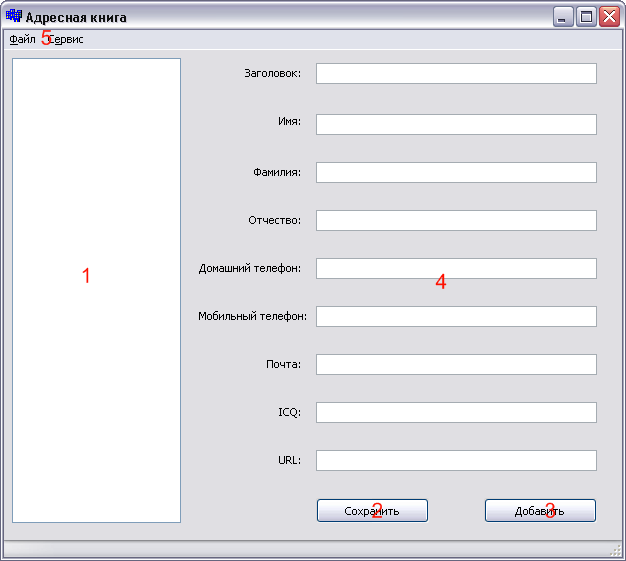Click the Почта: label

283,364
